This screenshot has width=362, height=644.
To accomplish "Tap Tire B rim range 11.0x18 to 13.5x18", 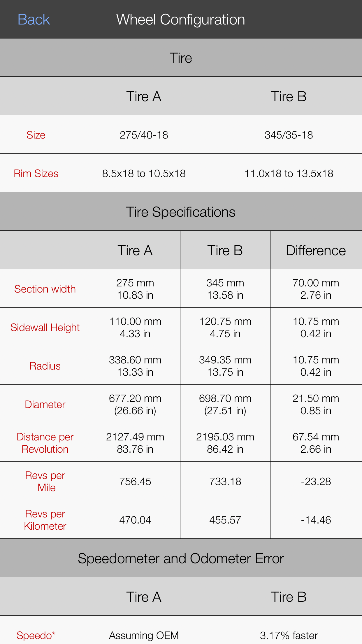I will pyautogui.click(x=289, y=174).
